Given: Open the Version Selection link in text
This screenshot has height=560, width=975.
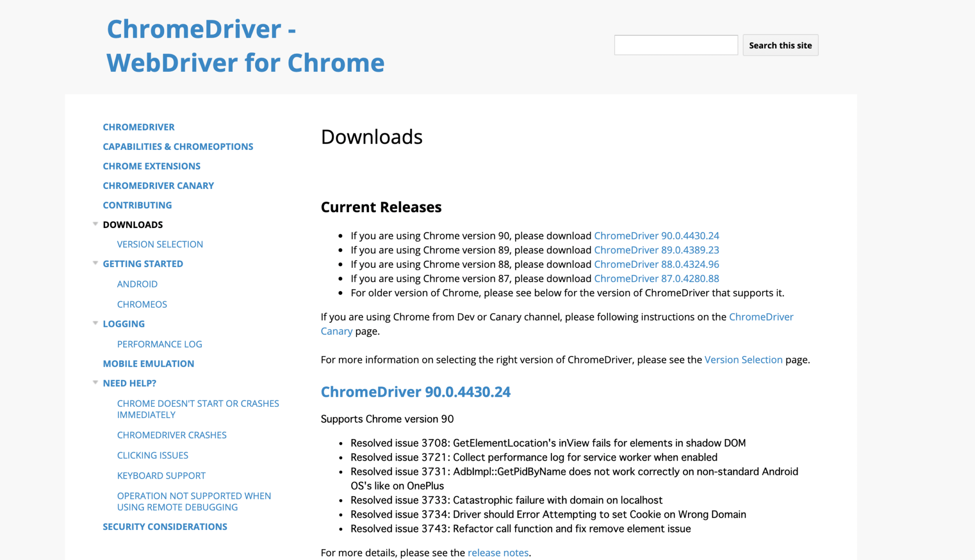Looking at the screenshot, I should pos(743,359).
